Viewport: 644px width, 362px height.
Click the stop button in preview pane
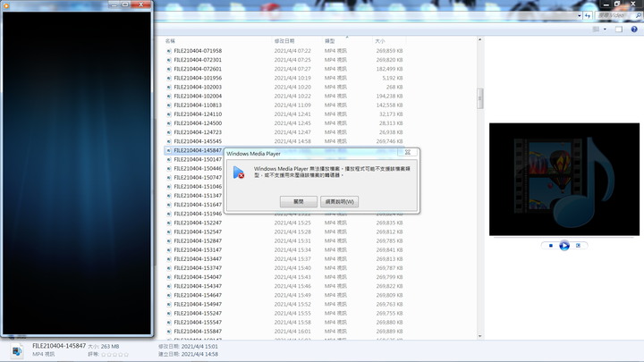pos(551,246)
